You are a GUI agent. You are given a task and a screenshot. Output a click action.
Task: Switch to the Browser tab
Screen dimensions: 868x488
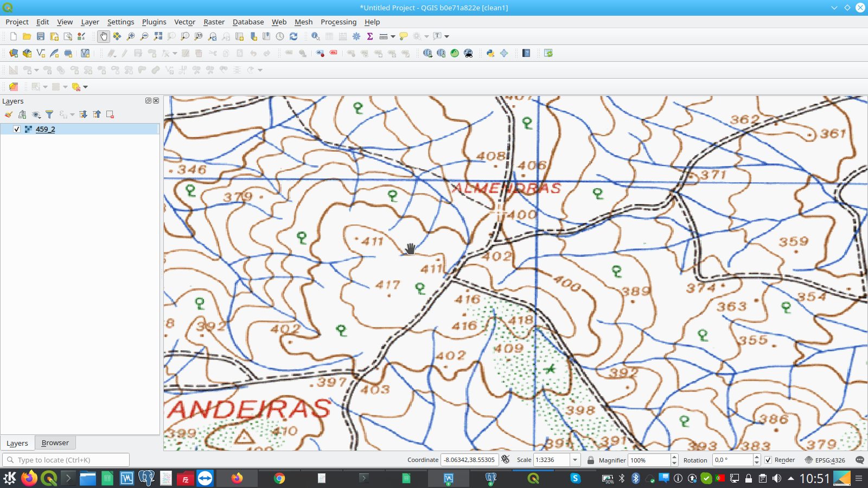pos(55,442)
